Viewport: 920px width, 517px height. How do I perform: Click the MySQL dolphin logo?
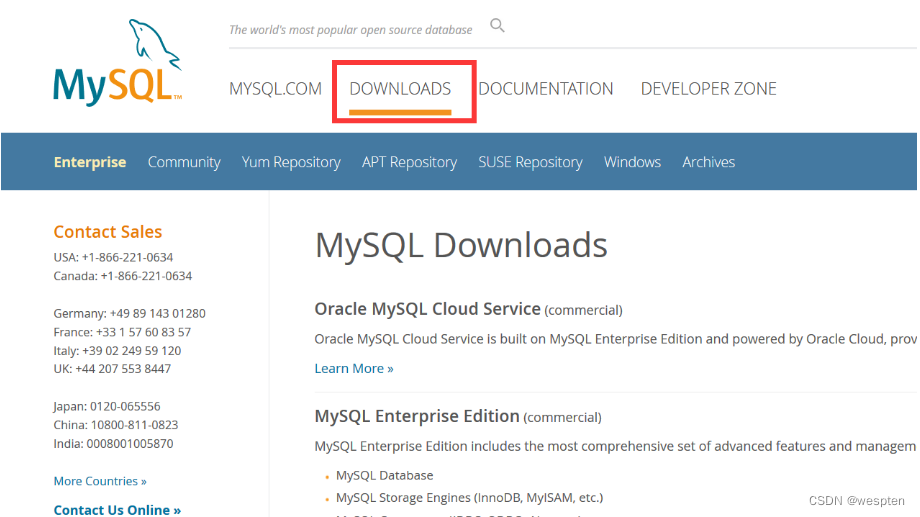pos(117,62)
